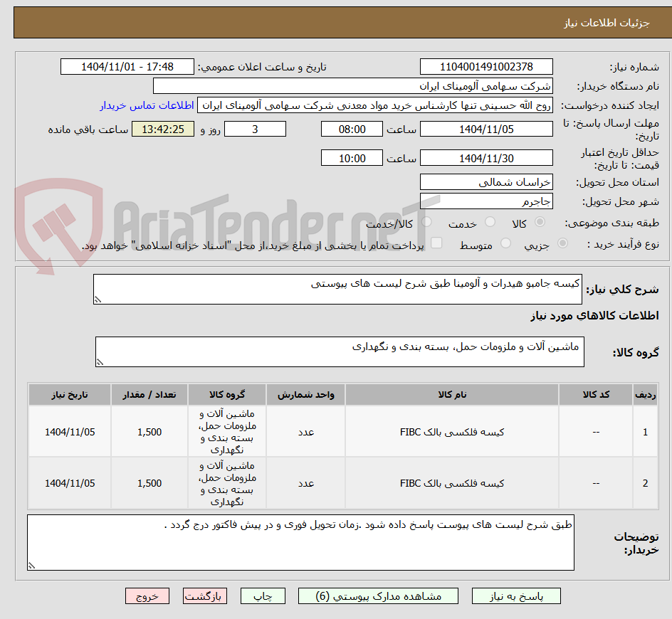Click the 'تاریخ نیاز' column header

pyautogui.click(x=70, y=395)
